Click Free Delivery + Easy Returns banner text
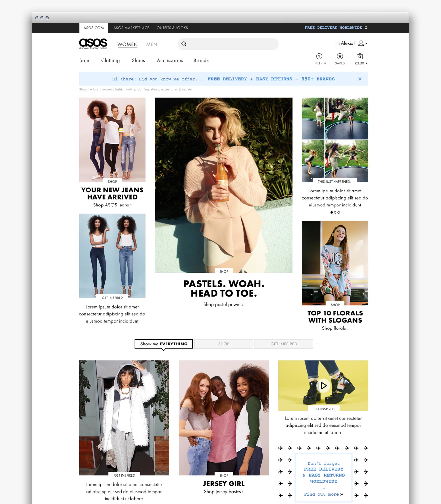The height and width of the screenshot is (504, 441). tap(271, 79)
